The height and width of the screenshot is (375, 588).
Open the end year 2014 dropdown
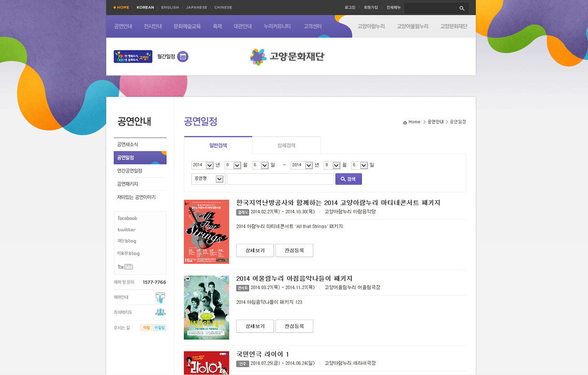302,165
